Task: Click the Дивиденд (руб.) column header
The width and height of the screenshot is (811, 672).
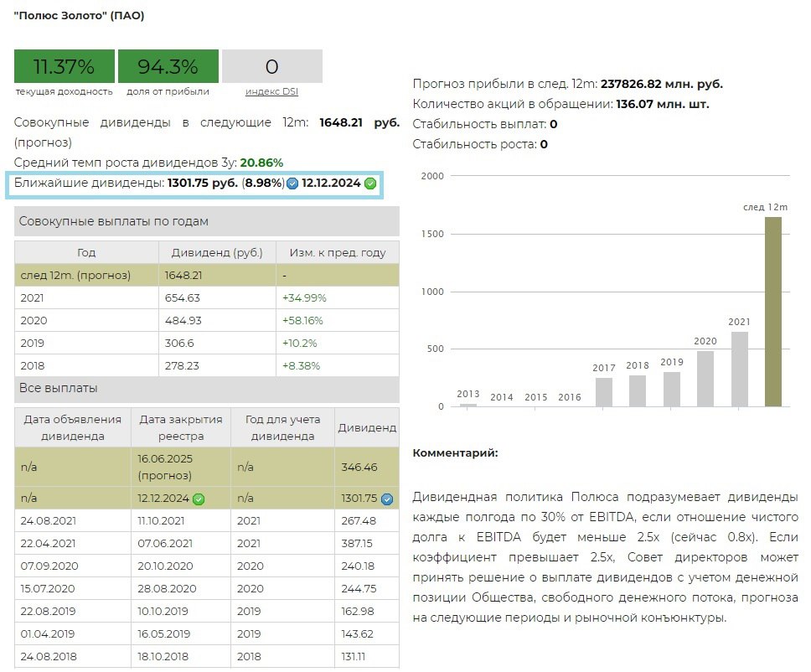Action: click(217, 252)
